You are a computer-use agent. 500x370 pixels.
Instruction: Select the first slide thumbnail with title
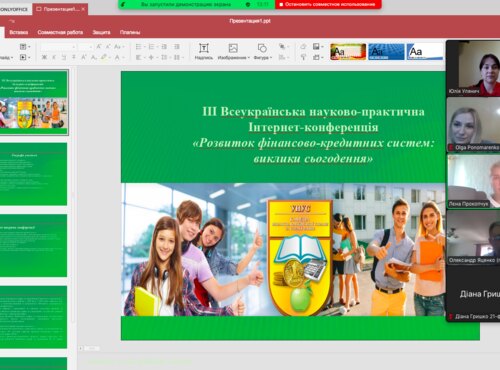click(x=33, y=102)
